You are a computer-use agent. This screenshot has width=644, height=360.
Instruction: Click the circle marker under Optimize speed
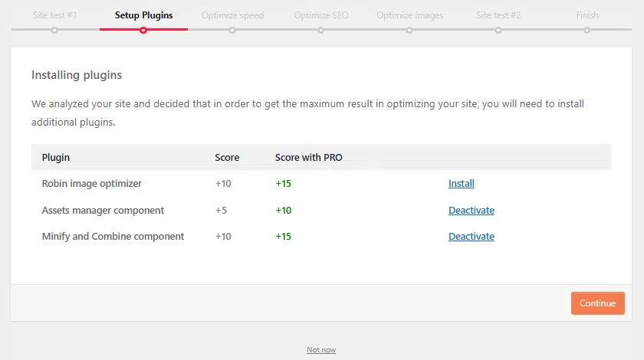point(232,30)
